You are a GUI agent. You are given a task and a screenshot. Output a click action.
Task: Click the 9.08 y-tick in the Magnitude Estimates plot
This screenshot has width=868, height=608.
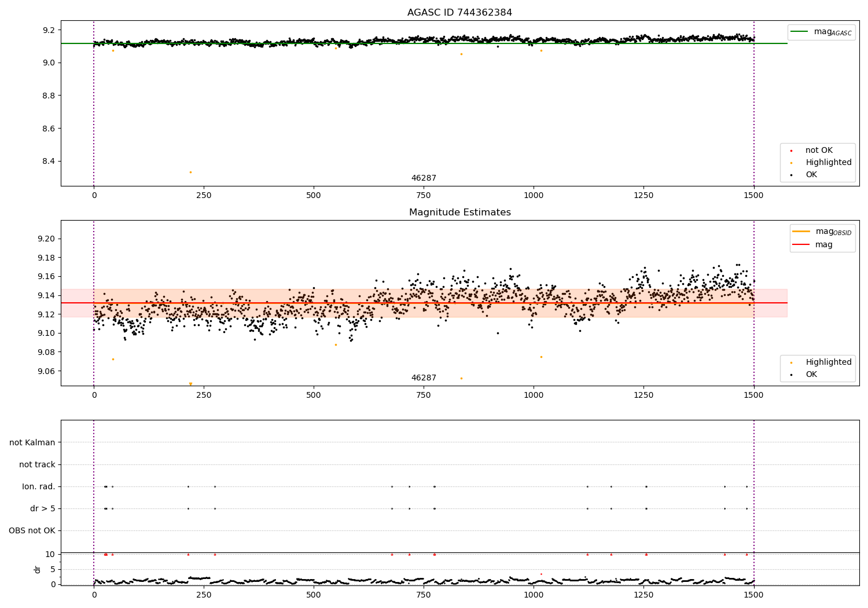pos(46,352)
